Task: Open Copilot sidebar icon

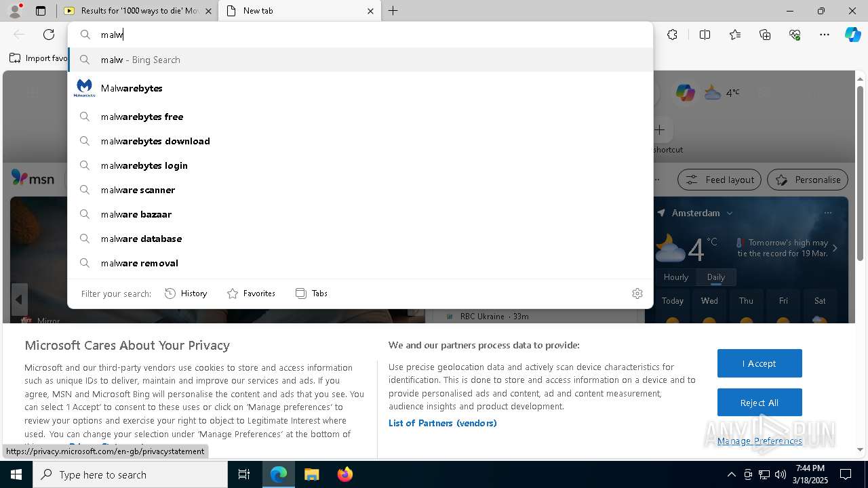Action: [x=852, y=35]
